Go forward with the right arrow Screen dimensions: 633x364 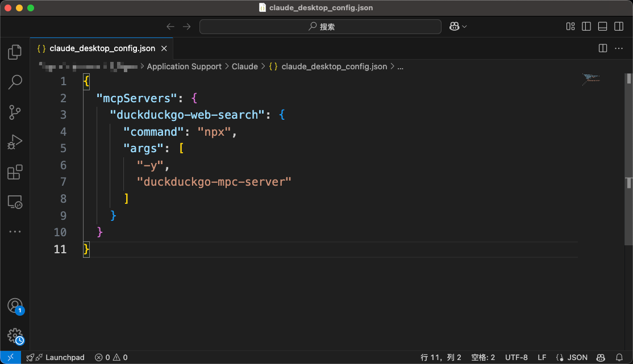(186, 27)
